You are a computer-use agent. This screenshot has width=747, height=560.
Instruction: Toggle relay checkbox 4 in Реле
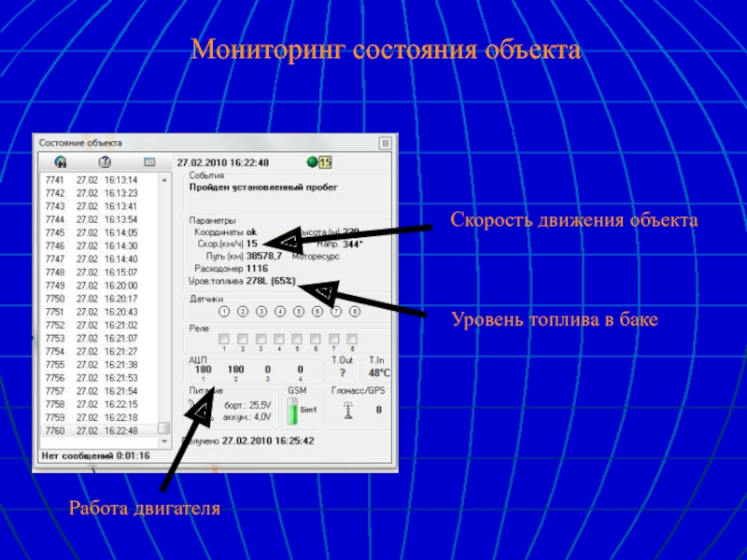(x=278, y=339)
